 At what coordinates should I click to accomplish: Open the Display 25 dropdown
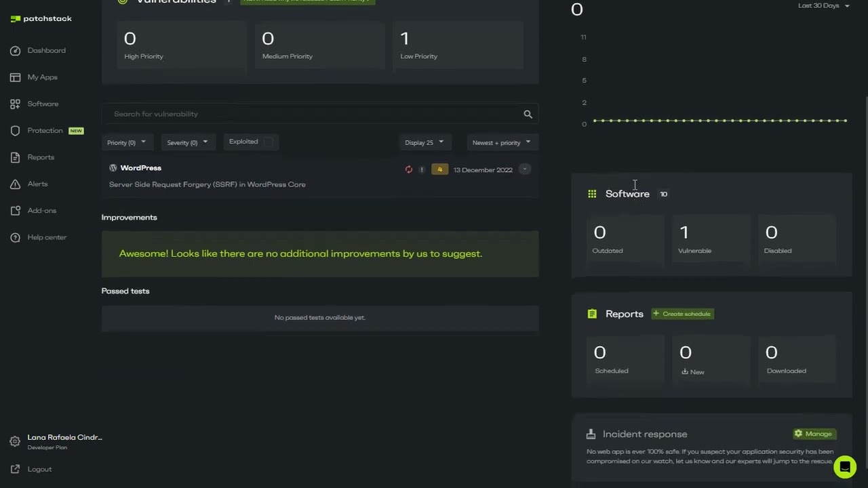424,142
